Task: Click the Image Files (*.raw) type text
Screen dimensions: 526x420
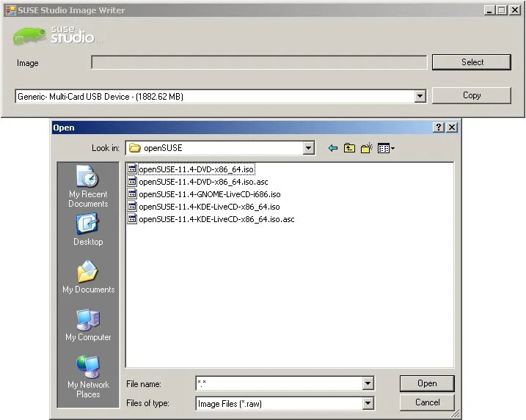Action: click(230, 404)
